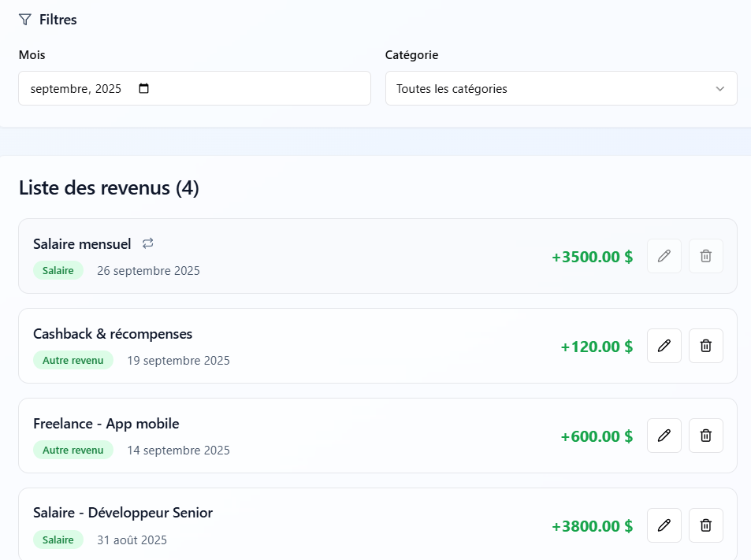This screenshot has height=560, width=751.
Task: Open the calendar picker in Mois field
Action: click(143, 89)
